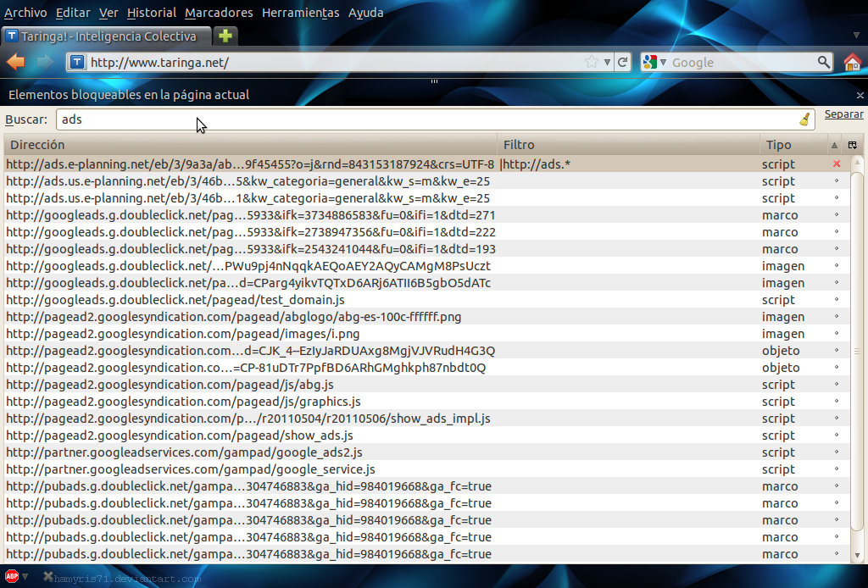The image size is (868, 588).
Task: Select the googleads row ending dtd=222
Action: click(x=427, y=232)
